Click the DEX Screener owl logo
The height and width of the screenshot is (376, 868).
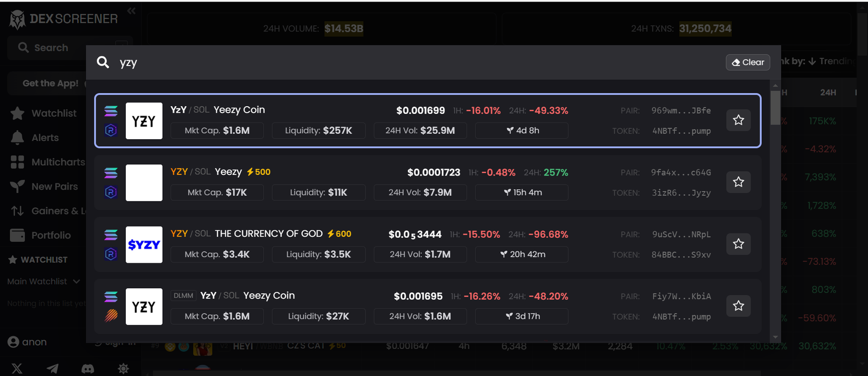pos(17,20)
